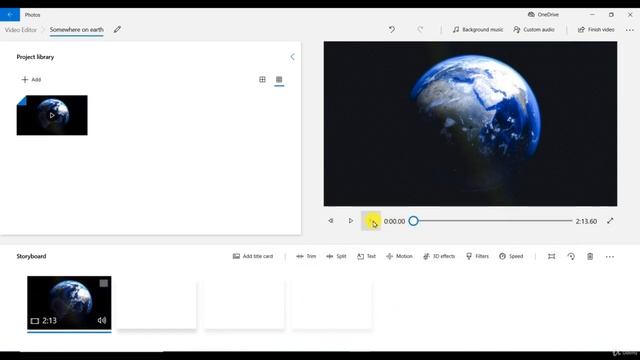Screen dimensions: 640x360
Task: Add media to the project library
Action: pyautogui.click(x=31, y=80)
